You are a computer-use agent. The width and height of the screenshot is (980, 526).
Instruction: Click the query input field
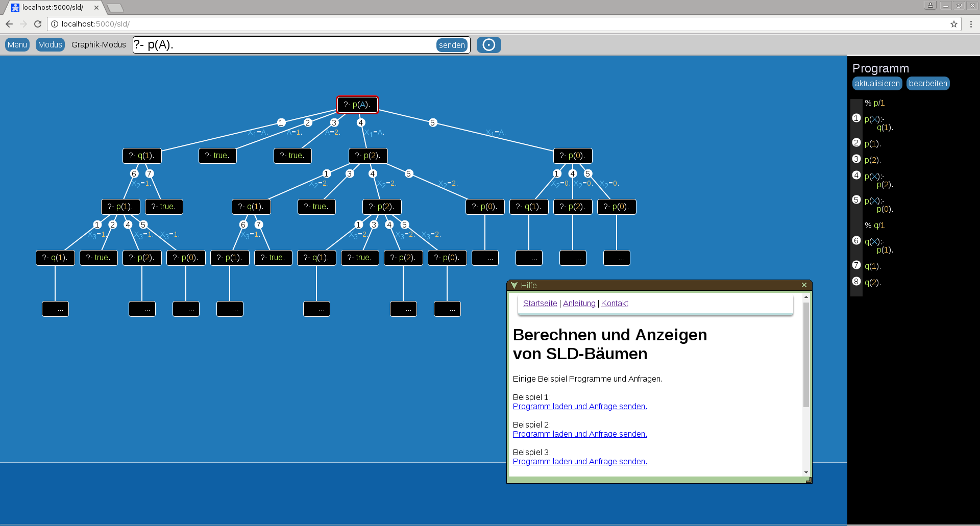pyautogui.click(x=283, y=45)
